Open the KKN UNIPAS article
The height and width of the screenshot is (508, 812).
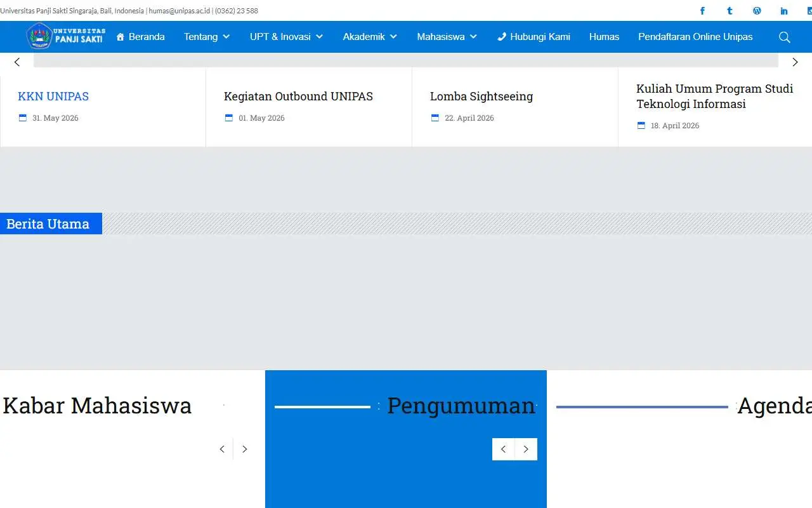point(53,97)
